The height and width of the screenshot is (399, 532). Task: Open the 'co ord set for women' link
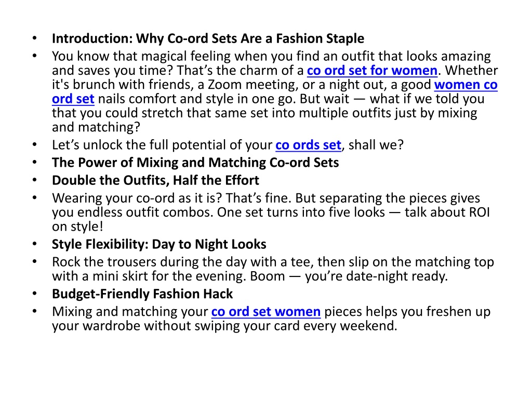[372, 71]
